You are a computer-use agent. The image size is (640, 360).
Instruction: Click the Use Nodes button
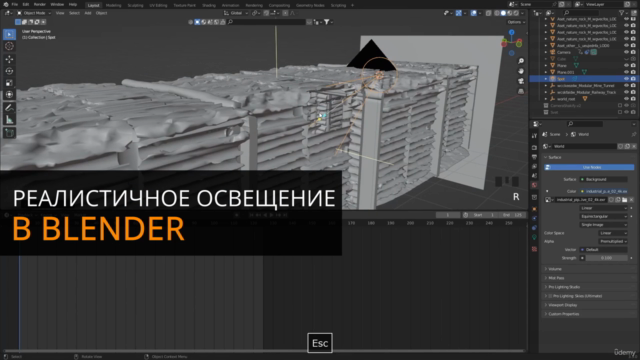tap(589, 167)
